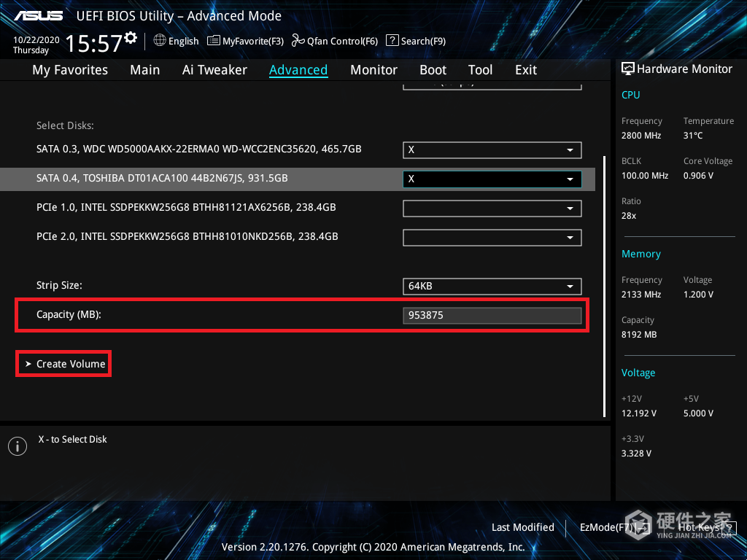Screen dimensions: 747x560
Task: Click memory voltage value 1.200 V
Action: pyautogui.click(x=698, y=295)
